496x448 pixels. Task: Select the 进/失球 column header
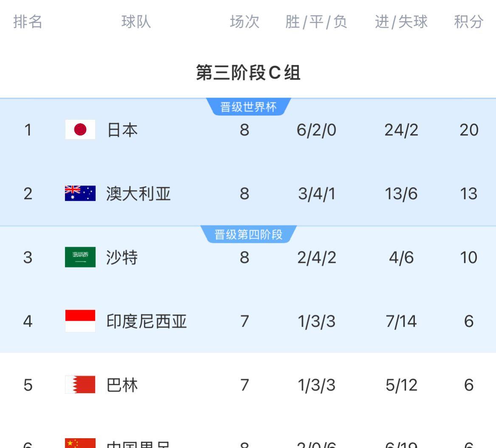401,22
